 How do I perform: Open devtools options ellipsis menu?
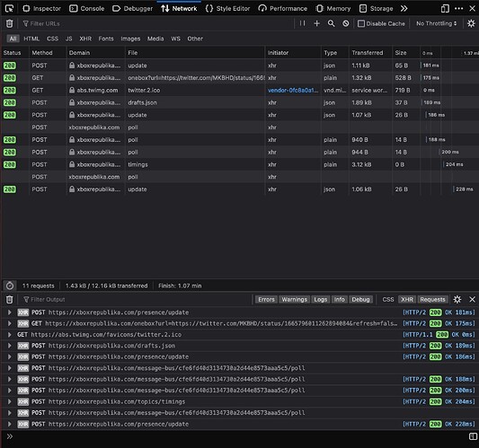coord(459,9)
